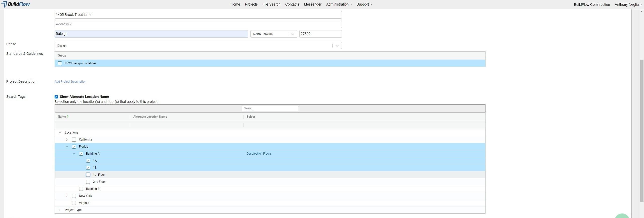This screenshot has width=644, height=218.
Task: Click the Name column filter cell
Action: [92, 125]
